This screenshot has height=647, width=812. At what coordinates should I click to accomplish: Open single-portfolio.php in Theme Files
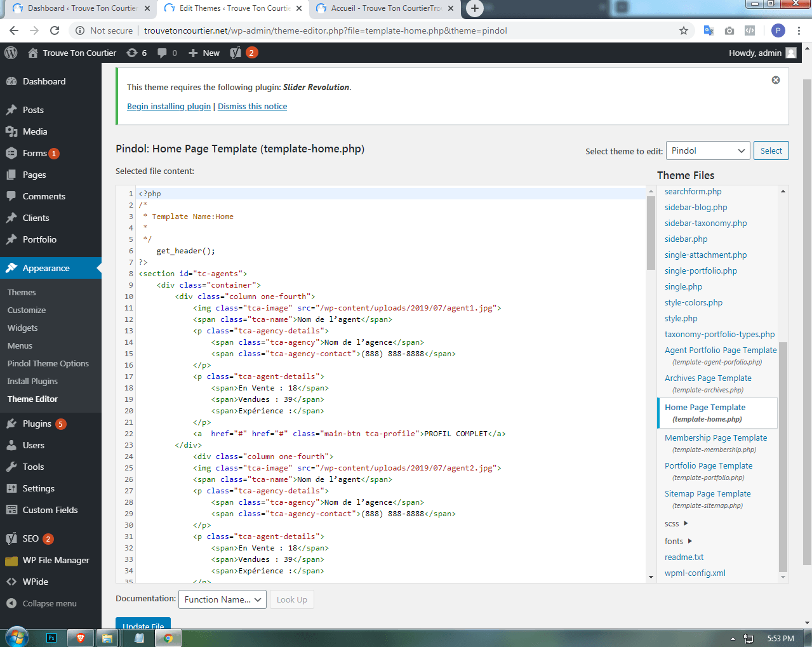click(x=701, y=270)
